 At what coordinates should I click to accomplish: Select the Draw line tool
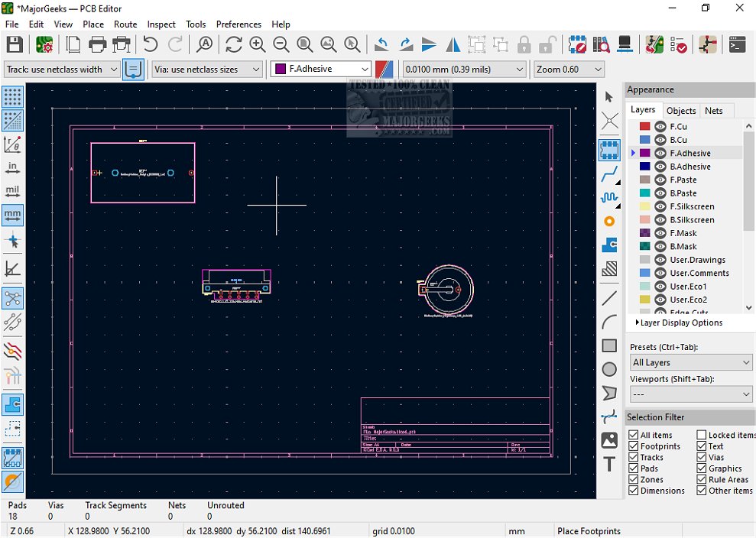[609, 297]
